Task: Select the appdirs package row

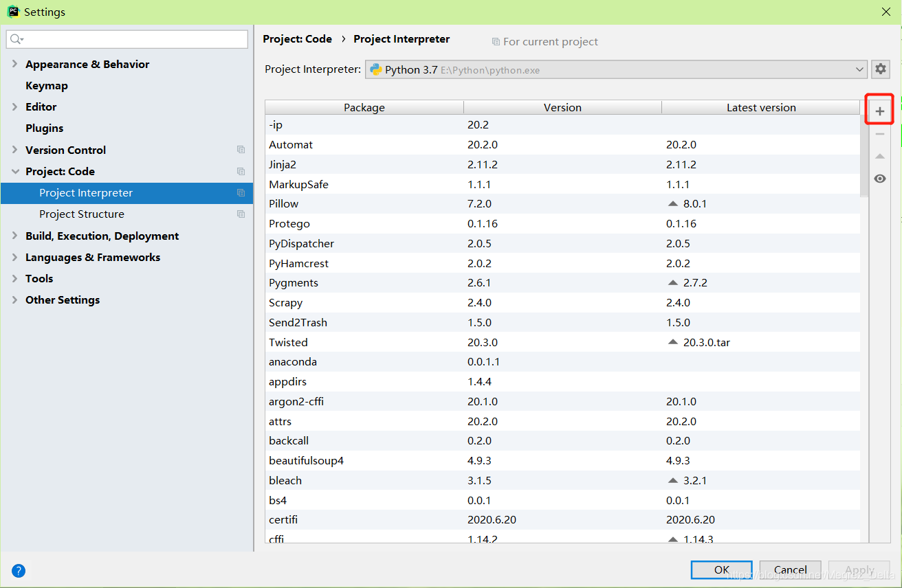Action: (x=562, y=382)
